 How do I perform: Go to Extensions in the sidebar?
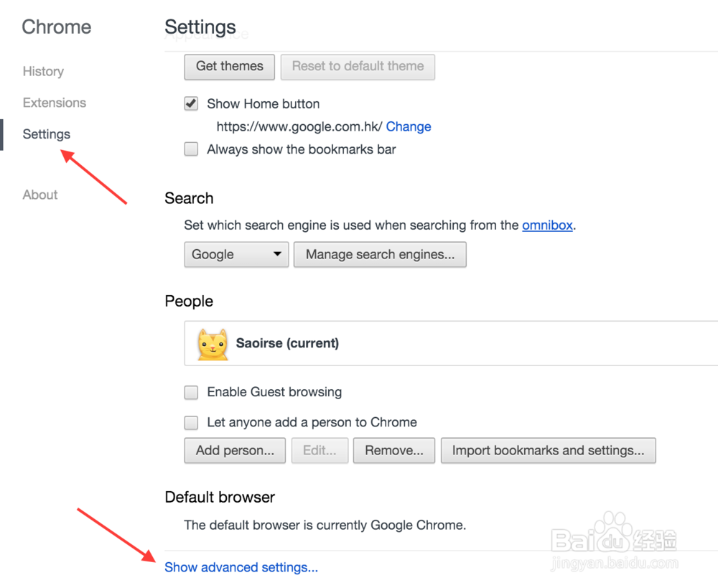point(55,103)
